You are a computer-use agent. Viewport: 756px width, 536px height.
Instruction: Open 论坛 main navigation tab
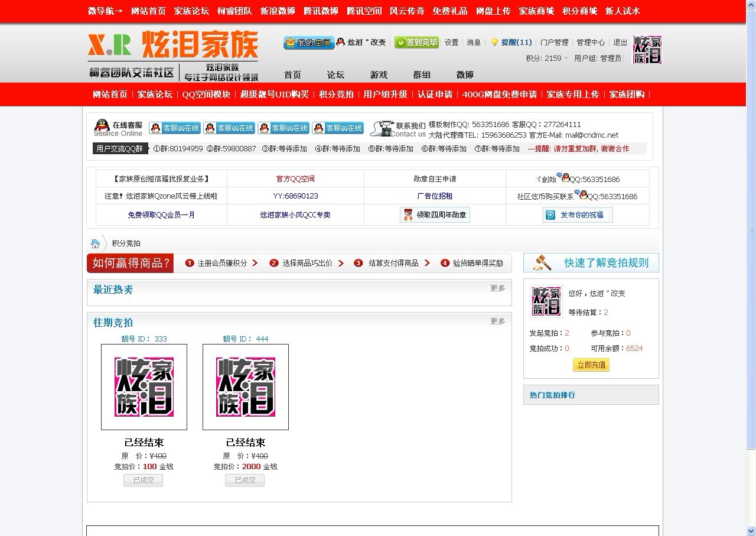click(335, 75)
